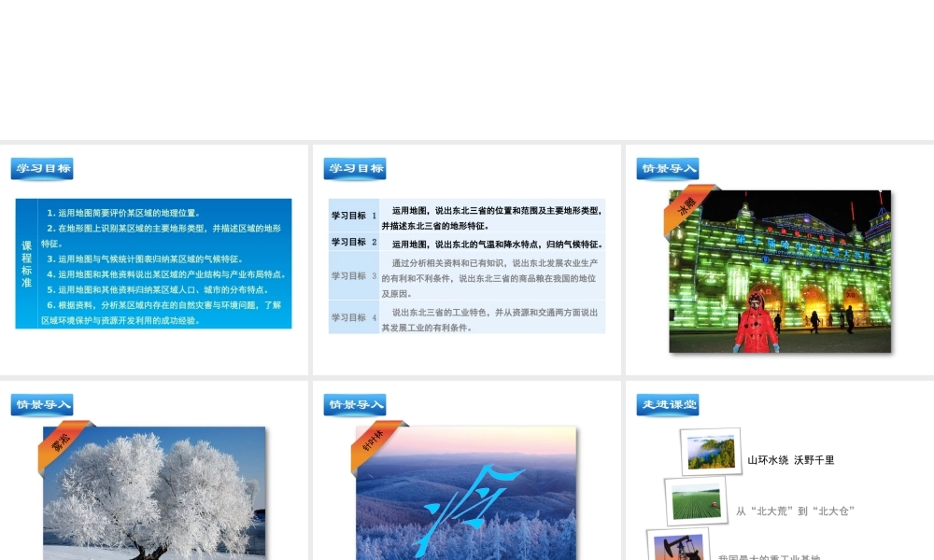Select the '学习目标 4' table cell
The image size is (934, 560).
(x=354, y=317)
